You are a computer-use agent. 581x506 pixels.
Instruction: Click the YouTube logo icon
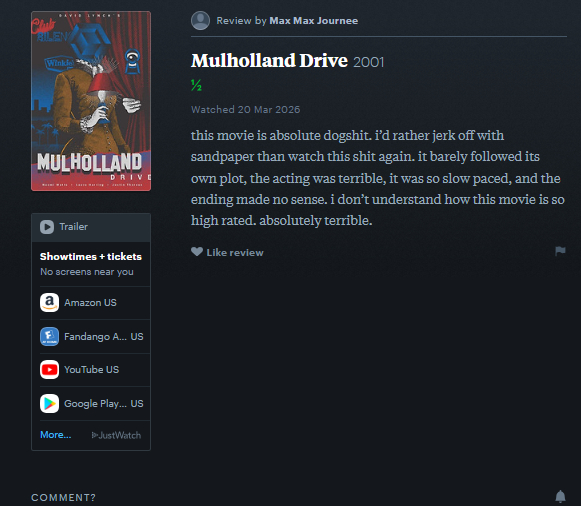pyautogui.click(x=49, y=370)
